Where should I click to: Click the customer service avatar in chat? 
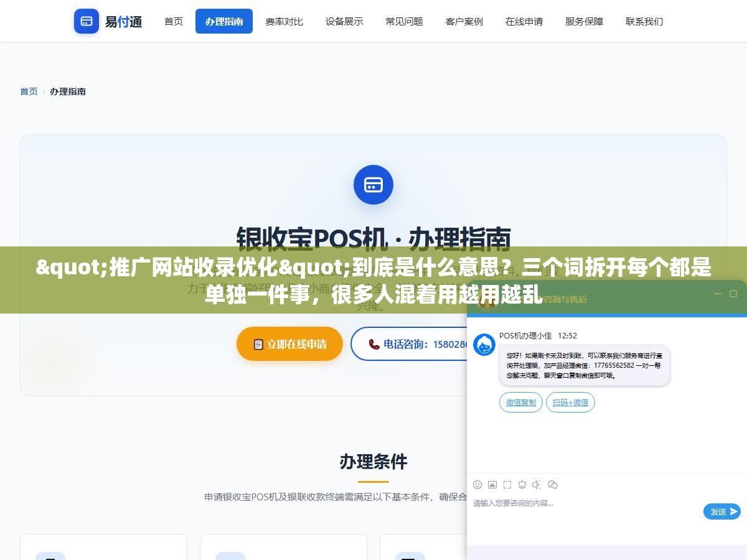484,345
